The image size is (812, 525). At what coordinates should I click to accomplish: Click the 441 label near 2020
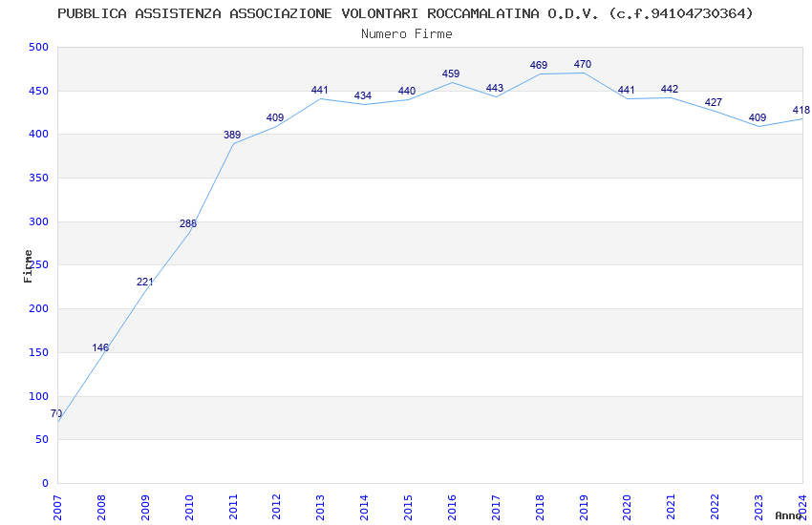coord(626,90)
